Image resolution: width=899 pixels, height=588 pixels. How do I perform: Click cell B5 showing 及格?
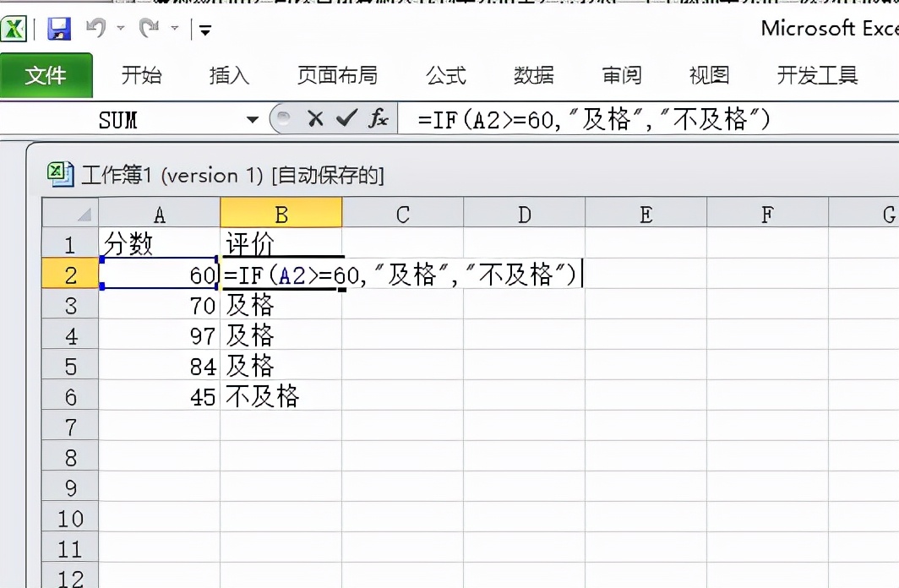pyautogui.click(x=281, y=366)
